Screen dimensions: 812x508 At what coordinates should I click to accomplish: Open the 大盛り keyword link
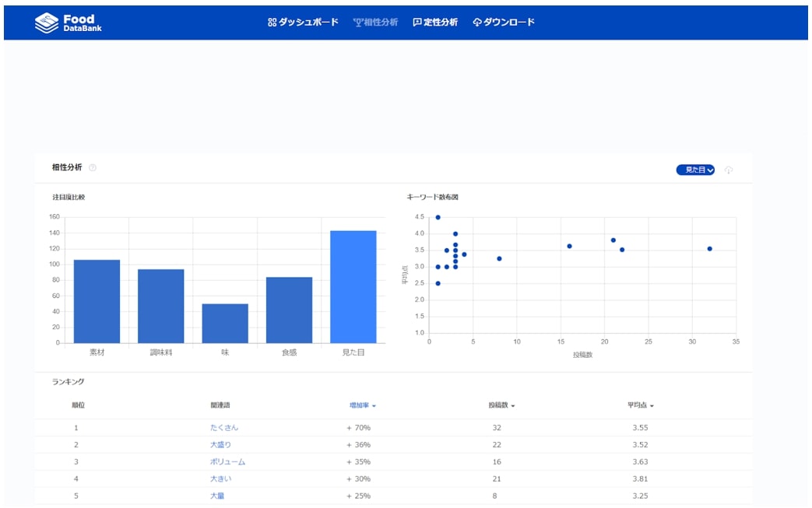[220, 445]
